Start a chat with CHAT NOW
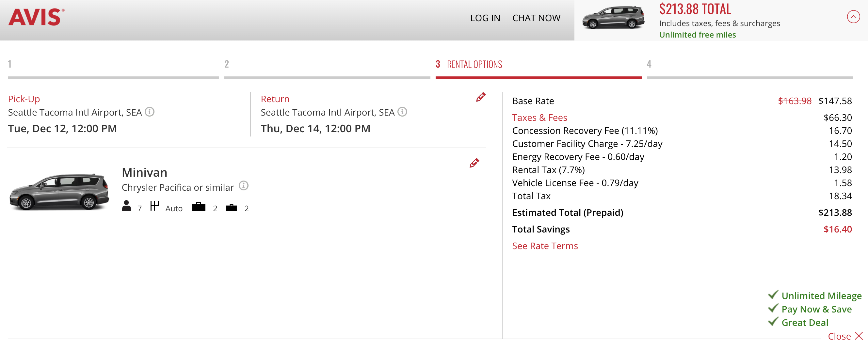 tap(537, 18)
